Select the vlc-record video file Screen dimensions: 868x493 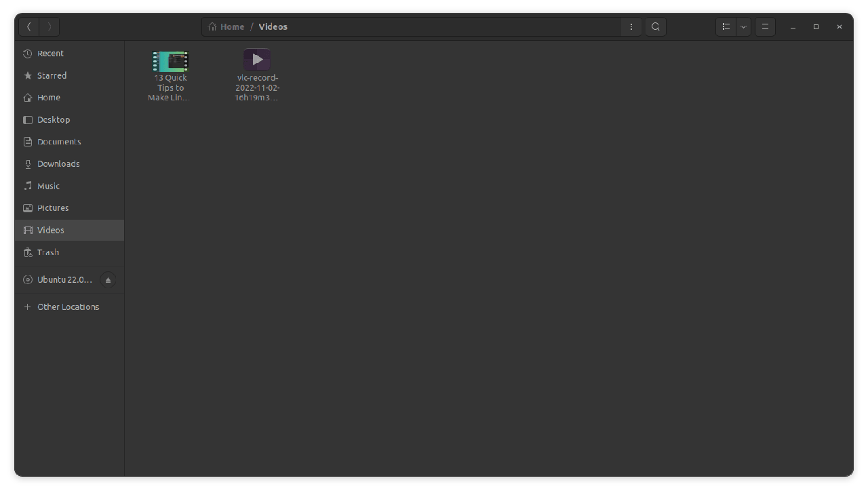click(x=257, y=60)
